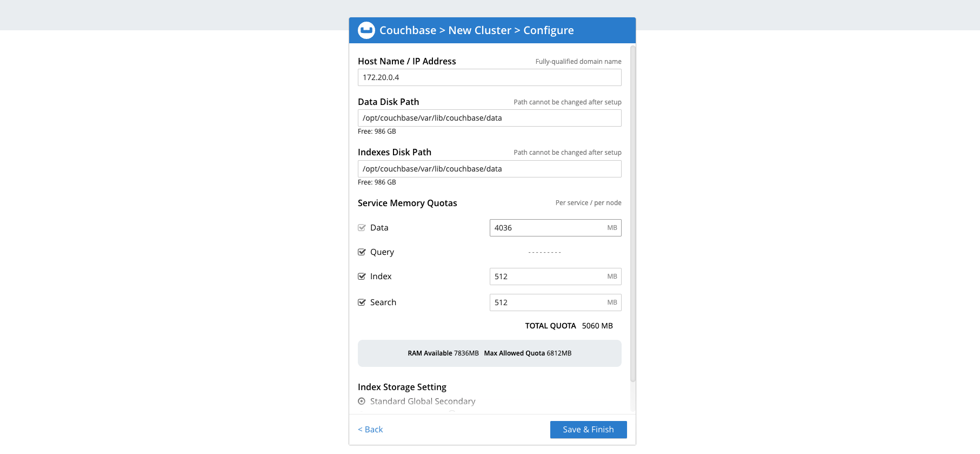Click the Couchbase logo icon
Viewport: 980px width, 454px height.
click(366, 30)
